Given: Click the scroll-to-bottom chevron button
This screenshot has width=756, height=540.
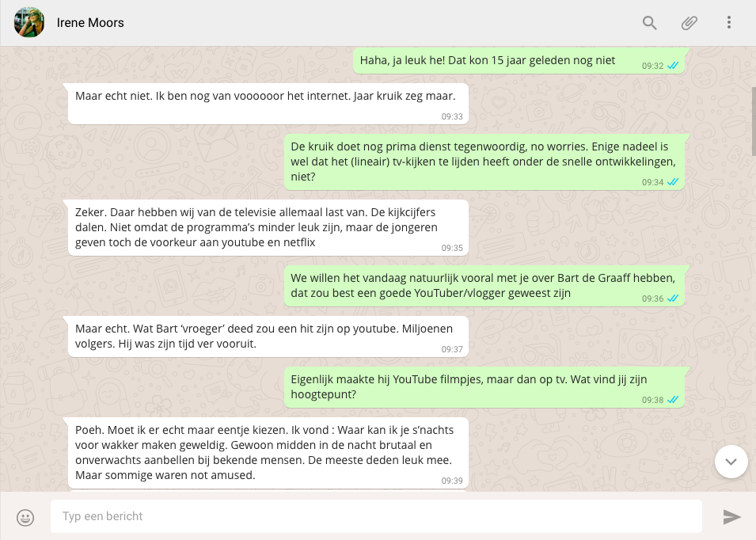Looking at the screenshot, I should [x=731, y=462].
